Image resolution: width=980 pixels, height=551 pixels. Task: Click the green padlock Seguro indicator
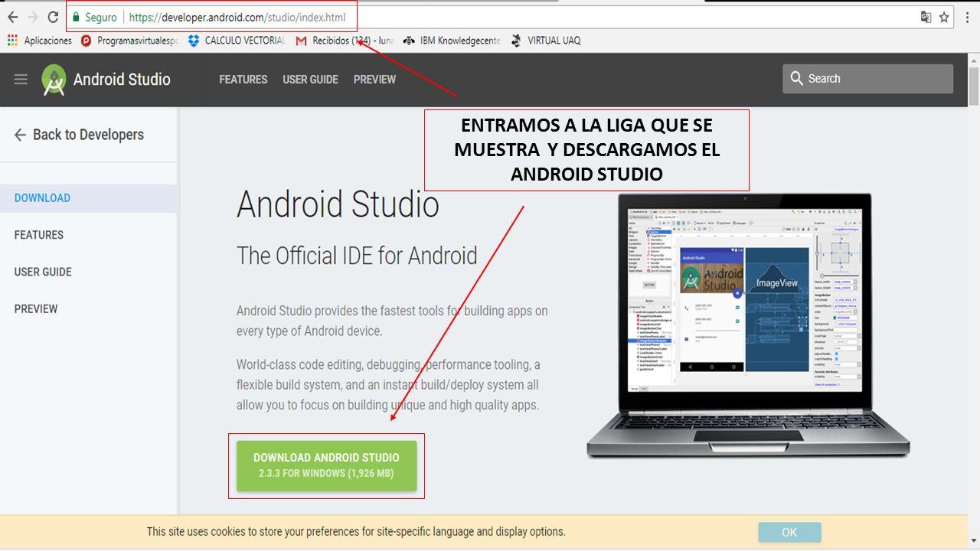point(94,17)
